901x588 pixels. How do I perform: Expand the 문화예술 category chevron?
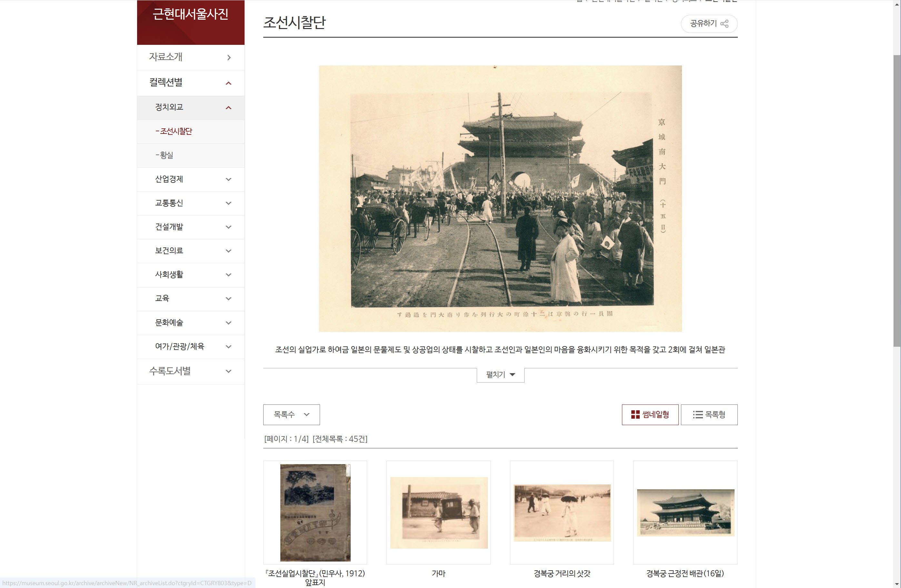coord(228,323)
